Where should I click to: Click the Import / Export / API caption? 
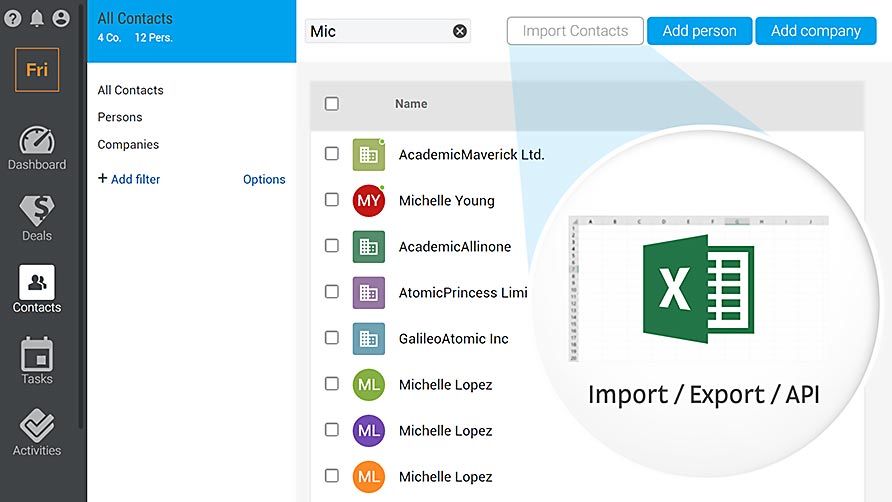pyautogui.click(x=704, y=395)
